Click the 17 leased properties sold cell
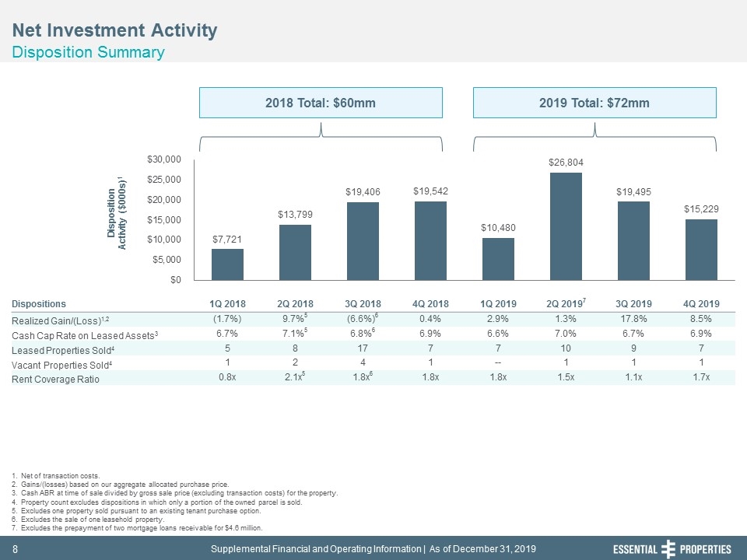Screen dimensions: 747x560 [363, 348]
